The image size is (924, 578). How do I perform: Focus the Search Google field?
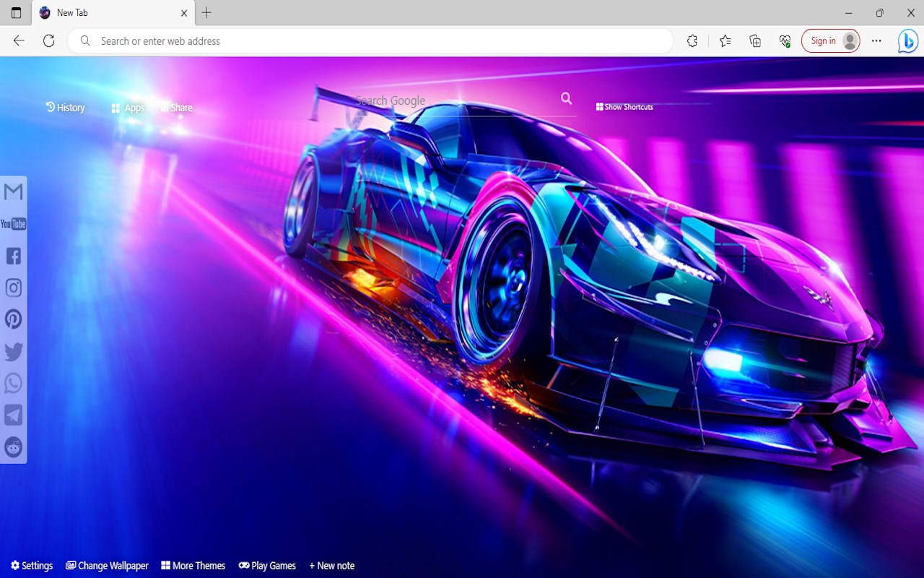coord(455,100)
